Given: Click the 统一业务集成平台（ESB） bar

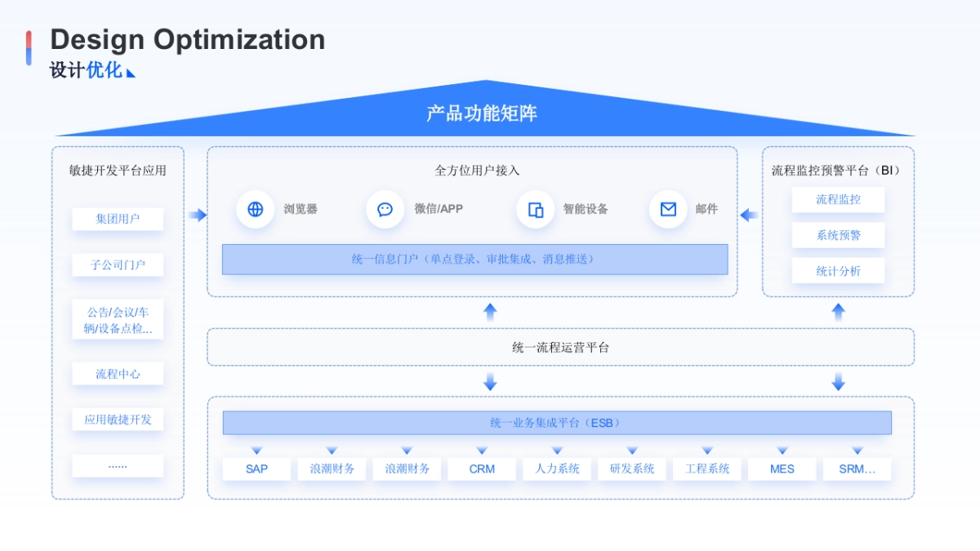Looking at the screenshot, I should point(558,423).
